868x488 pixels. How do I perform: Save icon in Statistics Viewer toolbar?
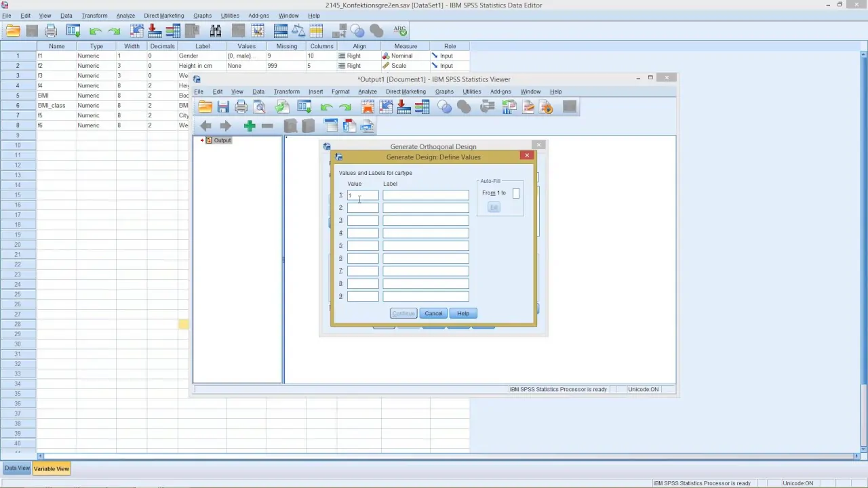click(223, 107)
